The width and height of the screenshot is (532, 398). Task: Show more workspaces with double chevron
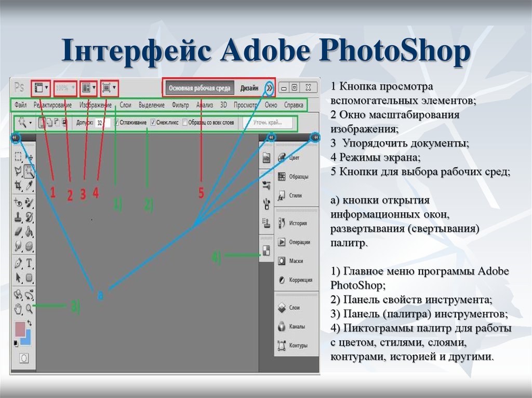point(270,88)
